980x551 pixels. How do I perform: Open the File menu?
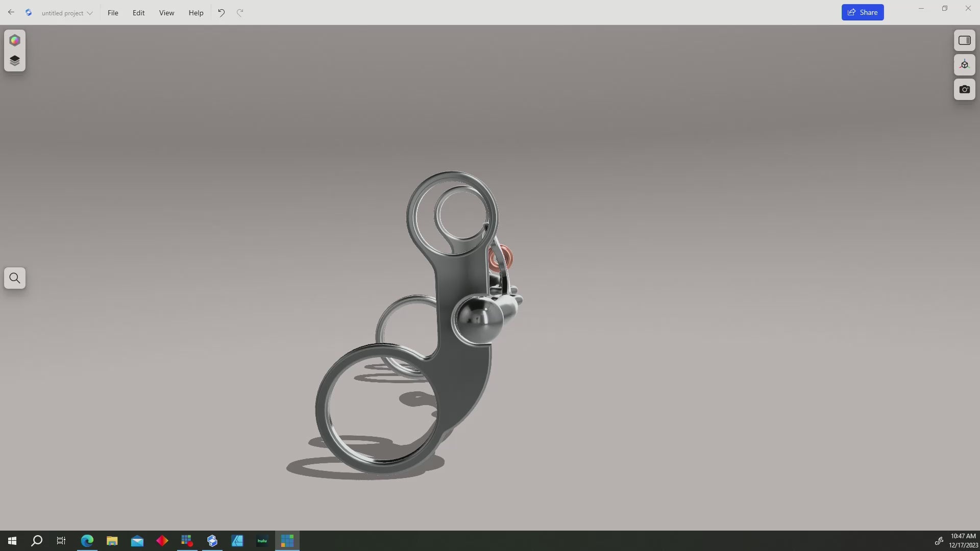pos(113,13)
